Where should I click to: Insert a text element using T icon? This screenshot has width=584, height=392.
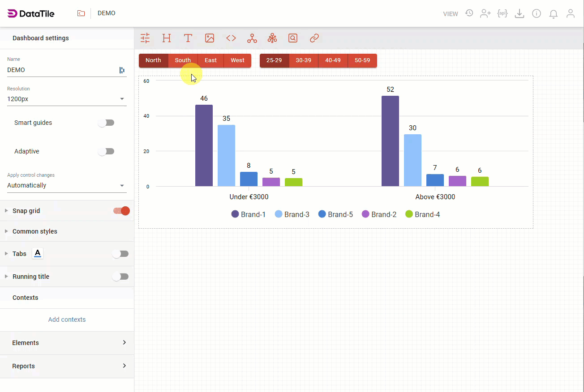(x=188, y=38)
